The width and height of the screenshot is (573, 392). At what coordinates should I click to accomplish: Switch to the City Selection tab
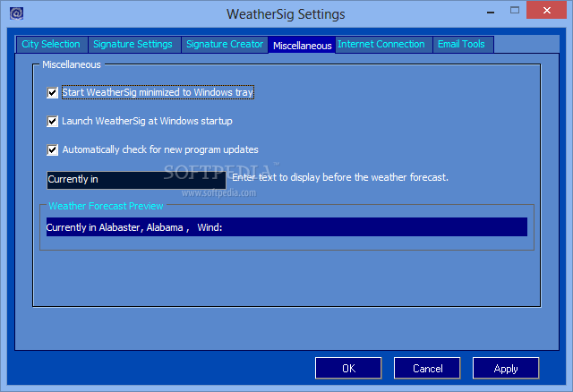pos(51,44)
